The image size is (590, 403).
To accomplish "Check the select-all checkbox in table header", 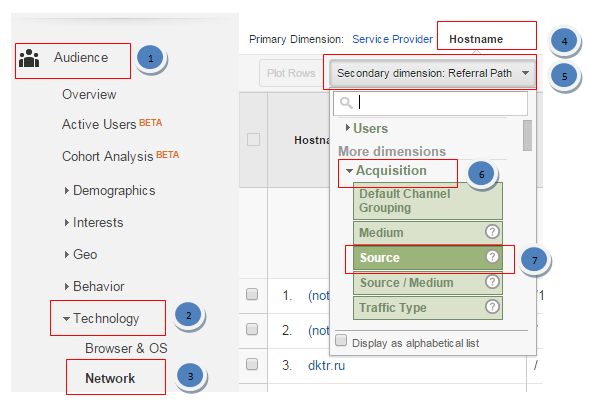I will 253,140.
